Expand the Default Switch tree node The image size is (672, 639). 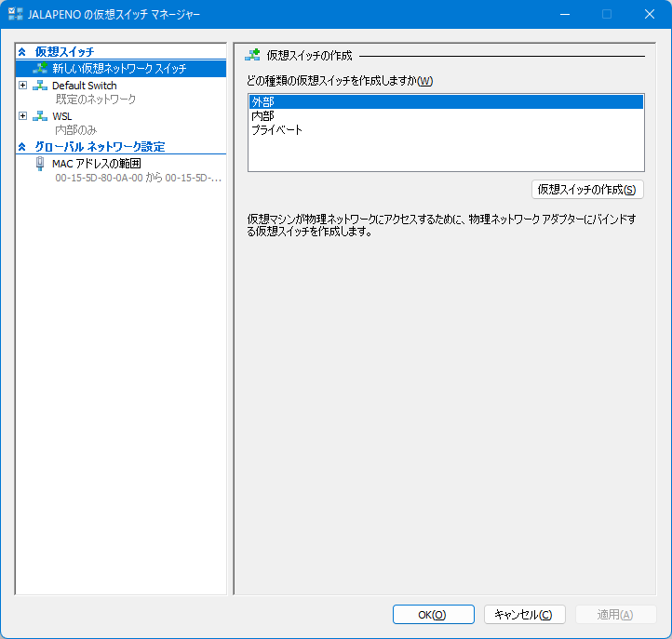pyautogui.click(x=22, y=86)
